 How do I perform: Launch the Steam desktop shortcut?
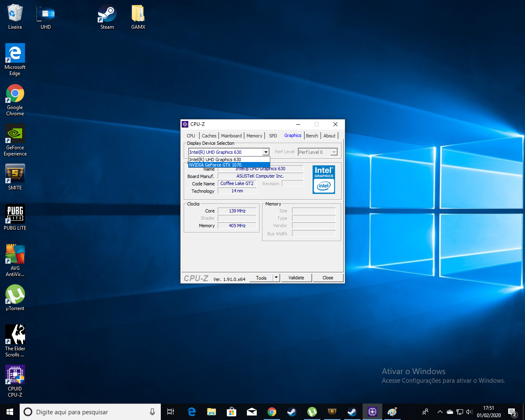(107, 16)
